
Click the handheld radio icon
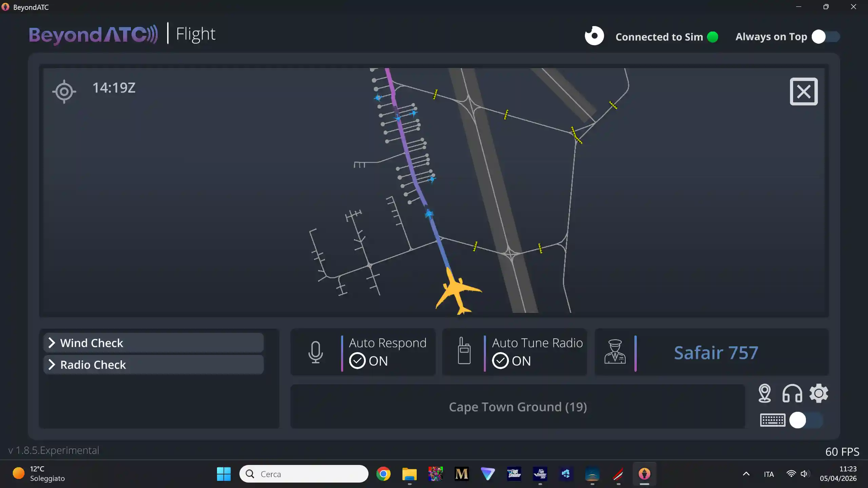coord(464,351)
